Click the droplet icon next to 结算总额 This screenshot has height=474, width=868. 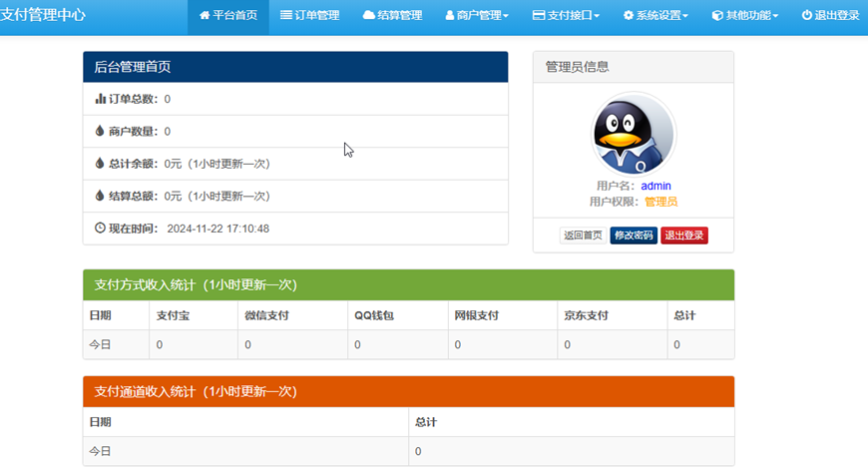tap(100, 195)
